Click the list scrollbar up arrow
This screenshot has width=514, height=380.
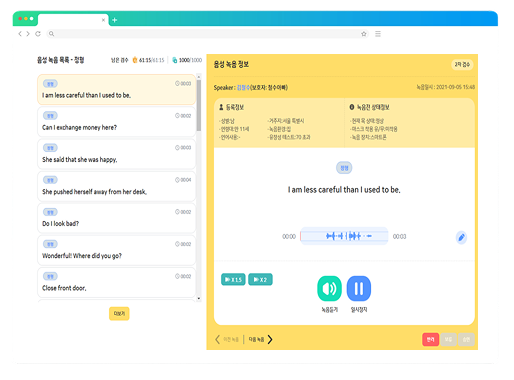click(x=199, y=77)
